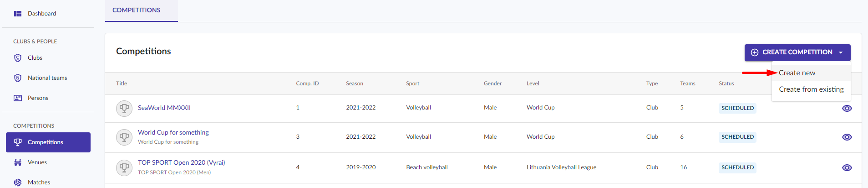Switch to the COMPETITIONS tab
Screen dimensions: 868x188
coord(137,10)
